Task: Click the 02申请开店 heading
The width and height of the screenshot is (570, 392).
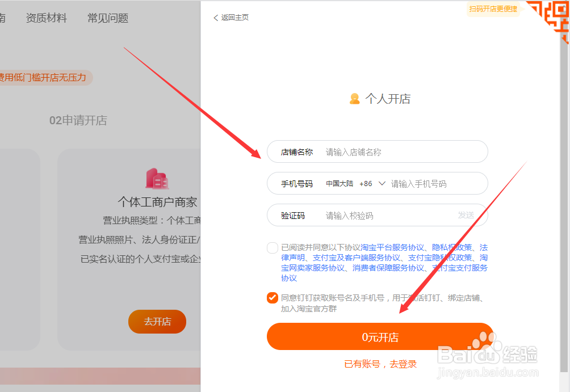Action: (x=78, y=120)
